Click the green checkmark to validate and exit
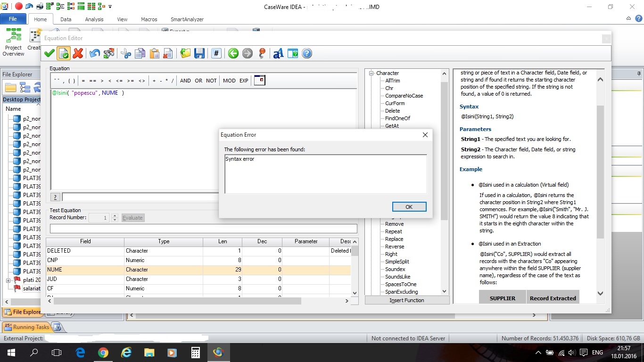644x362 pixels. (50, 54)
